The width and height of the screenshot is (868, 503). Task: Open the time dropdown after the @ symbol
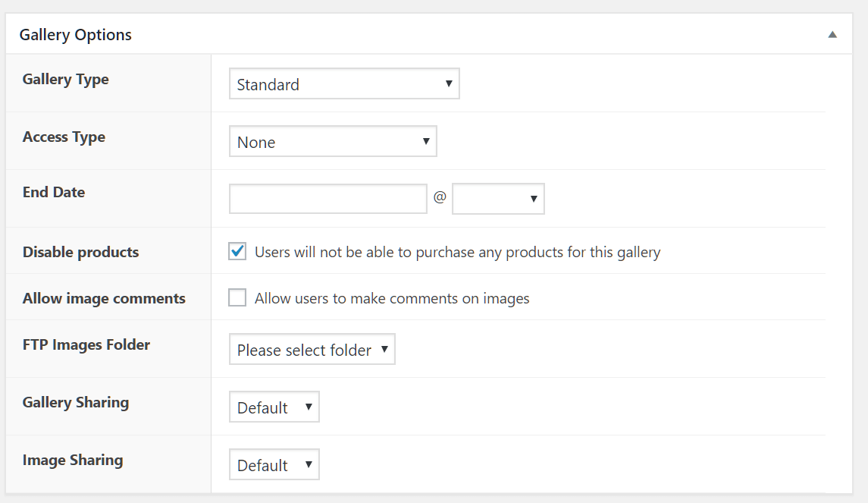coord(498,199)
